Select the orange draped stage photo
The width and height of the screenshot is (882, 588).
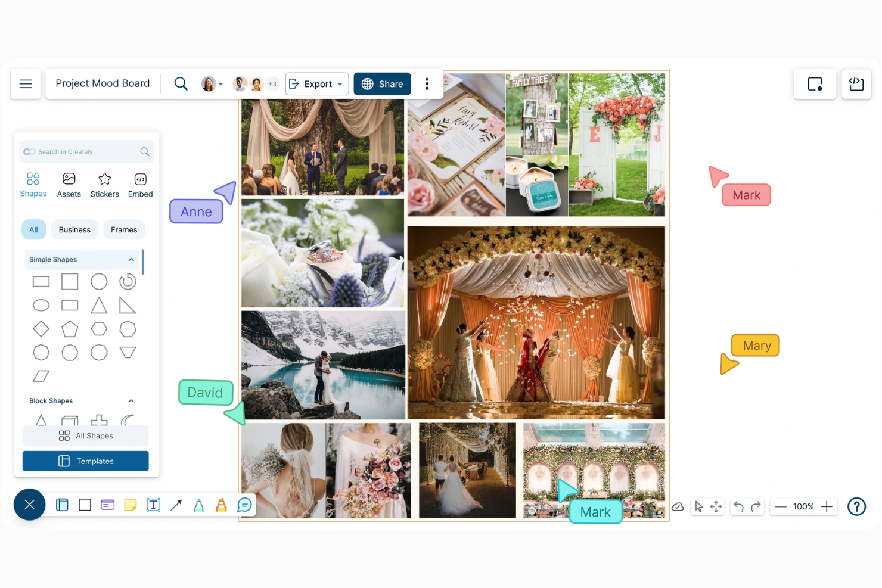coord(536,322)
